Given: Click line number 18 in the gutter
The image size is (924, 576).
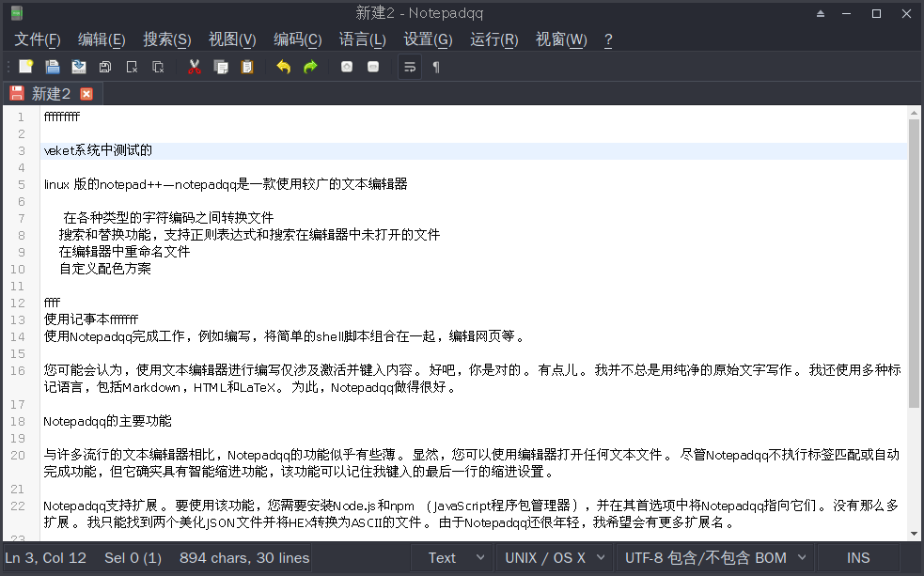Looking at the screenshot, I should [18, 421].
